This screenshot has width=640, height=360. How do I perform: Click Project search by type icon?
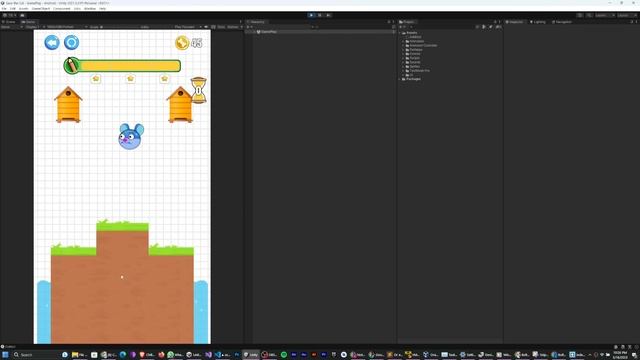pos(484,27)
